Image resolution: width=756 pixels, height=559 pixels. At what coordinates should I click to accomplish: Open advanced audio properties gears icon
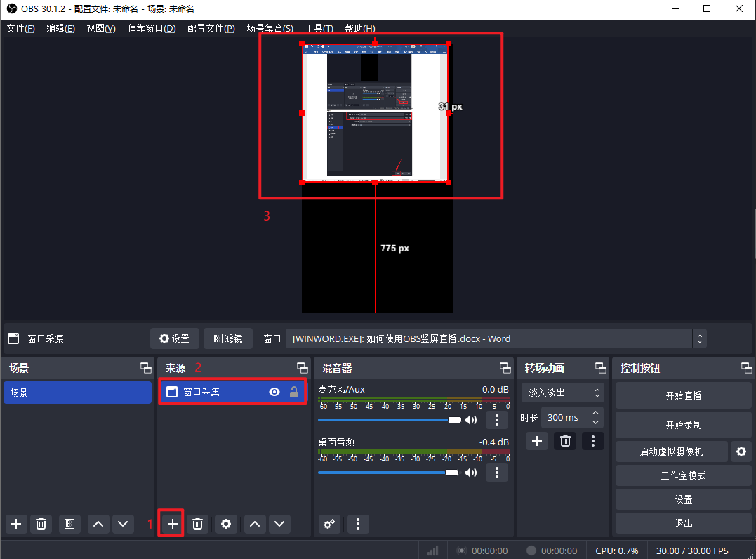click(330, 524)
